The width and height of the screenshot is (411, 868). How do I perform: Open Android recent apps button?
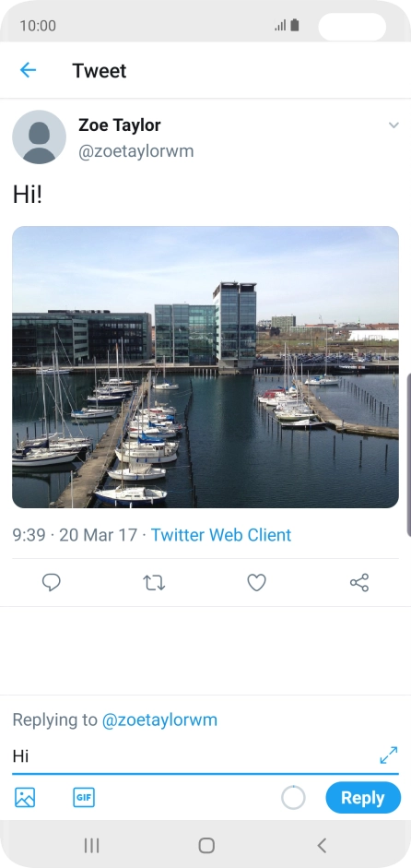[x=91, y=845]
